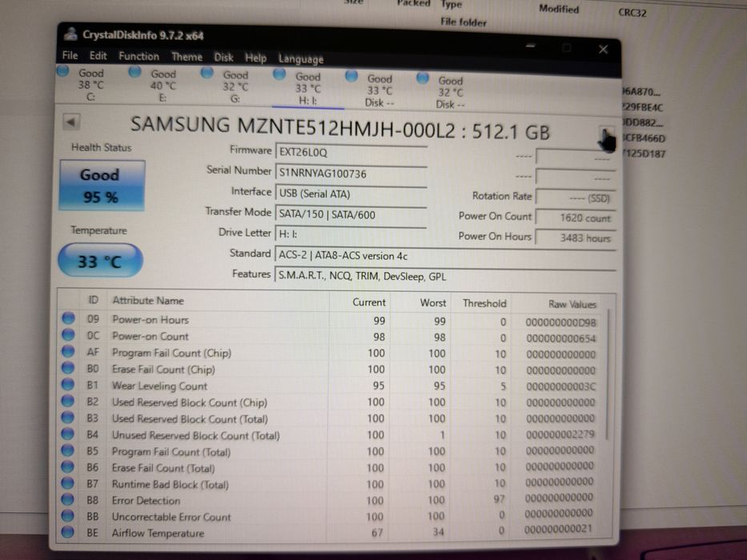
Task: Click the next disk arrow button
Action: [x=606, y=134]
